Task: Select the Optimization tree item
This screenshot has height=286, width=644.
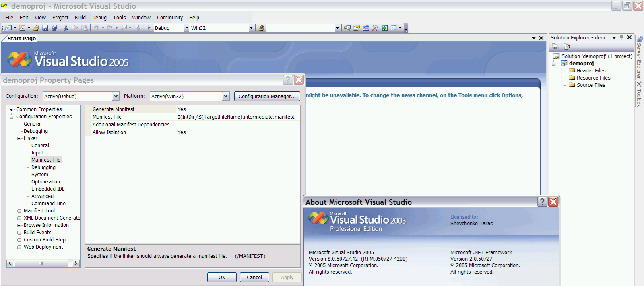Action: coord(45,182)
